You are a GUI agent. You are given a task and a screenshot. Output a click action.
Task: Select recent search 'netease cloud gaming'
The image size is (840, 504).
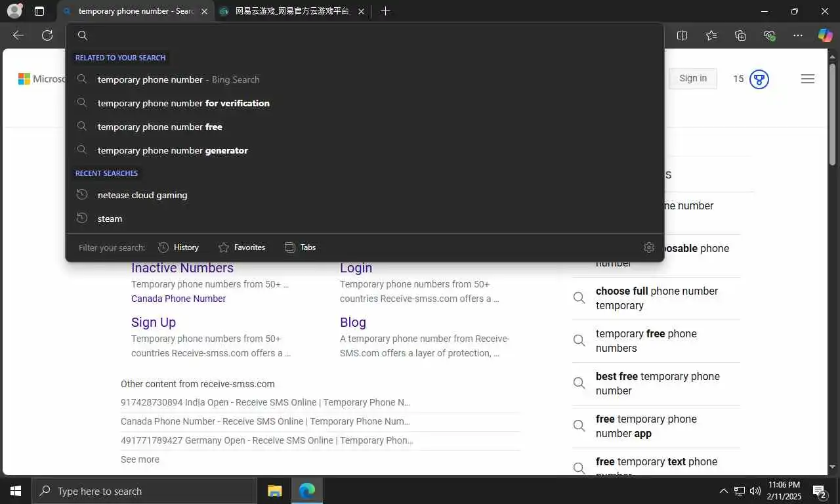click(x=365, y=195)
